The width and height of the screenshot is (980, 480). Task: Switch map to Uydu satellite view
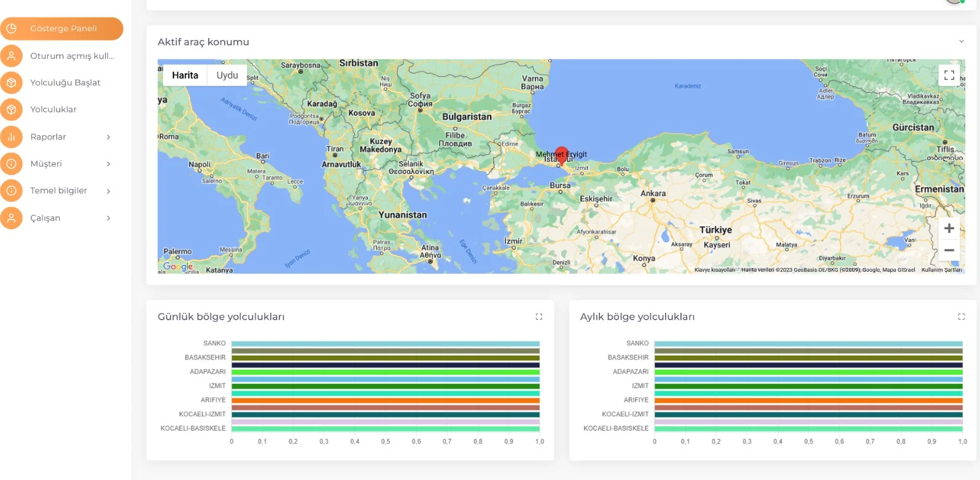227,75
